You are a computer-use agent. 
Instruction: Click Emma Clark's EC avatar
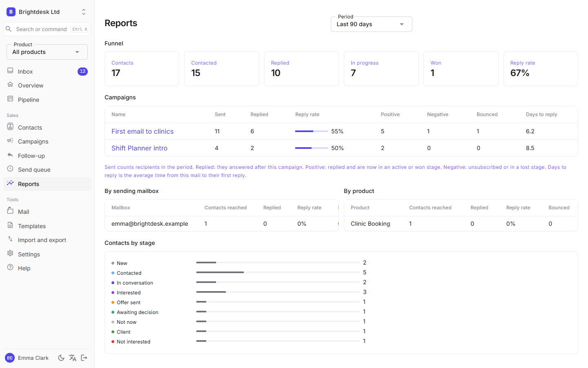[x=10, y=358]
